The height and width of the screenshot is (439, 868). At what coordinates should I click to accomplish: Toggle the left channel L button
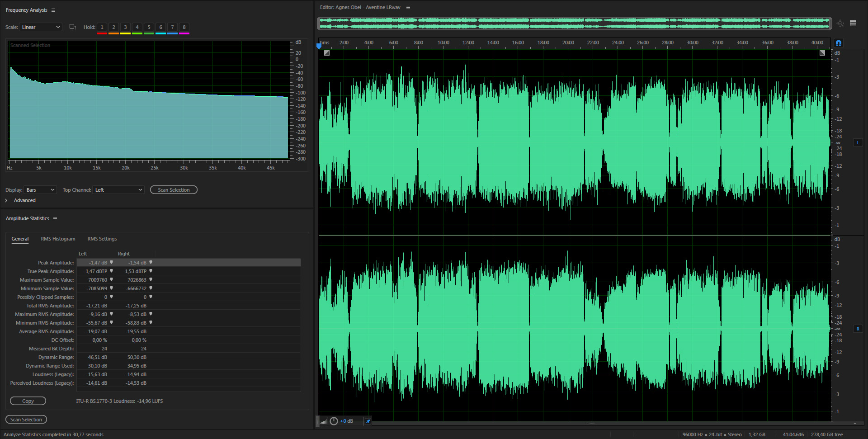858,142
